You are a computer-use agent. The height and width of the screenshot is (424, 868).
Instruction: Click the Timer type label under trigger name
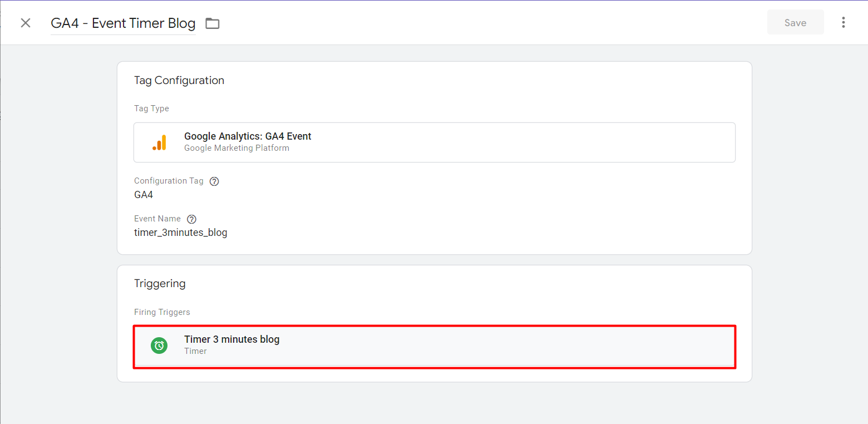(x=195, y=351)
